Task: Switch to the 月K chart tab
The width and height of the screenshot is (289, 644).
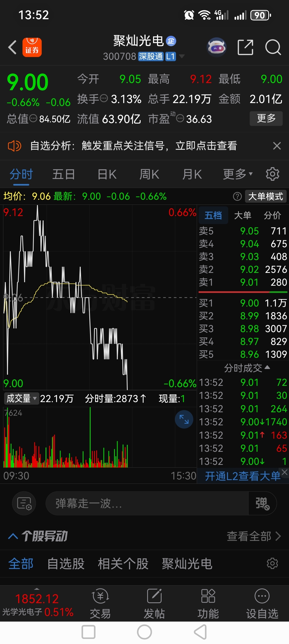Action: (x=192, y=175)
